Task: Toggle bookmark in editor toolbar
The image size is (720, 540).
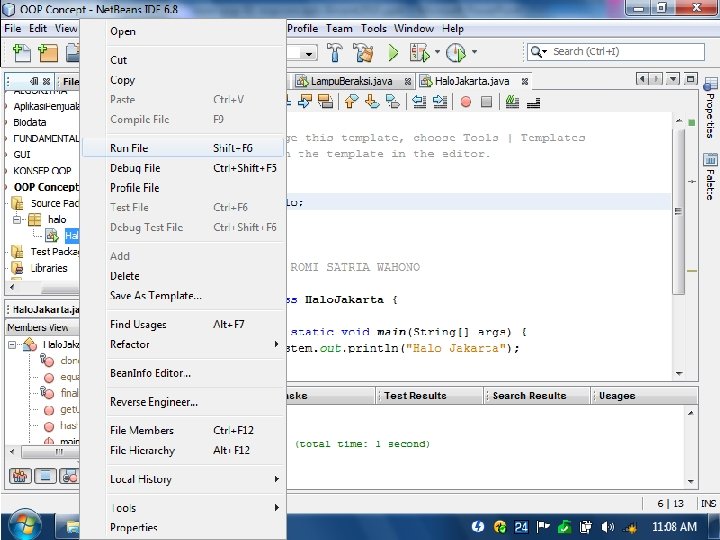Action: pos(393,101)
